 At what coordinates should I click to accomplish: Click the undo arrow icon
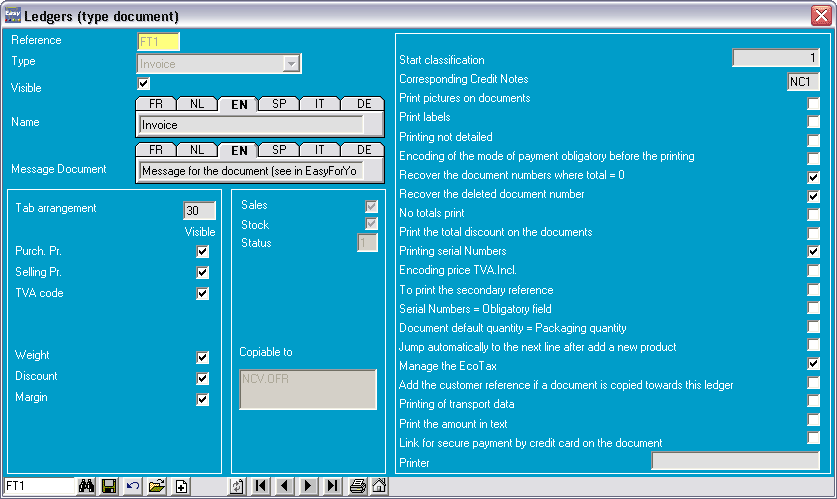point(132,487)
